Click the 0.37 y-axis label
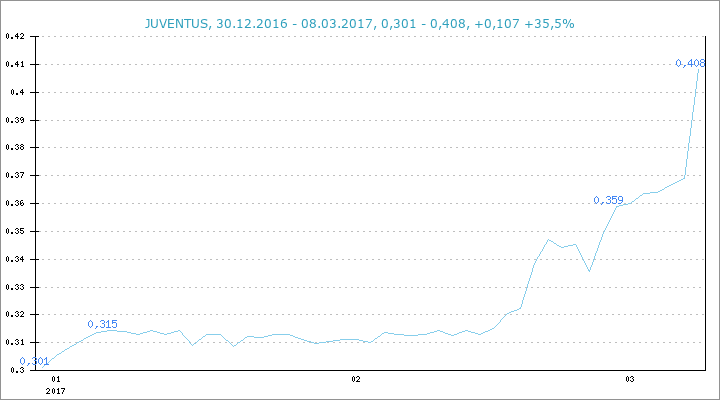The width and height of the screenshot is (720, 400). [15, 175]
